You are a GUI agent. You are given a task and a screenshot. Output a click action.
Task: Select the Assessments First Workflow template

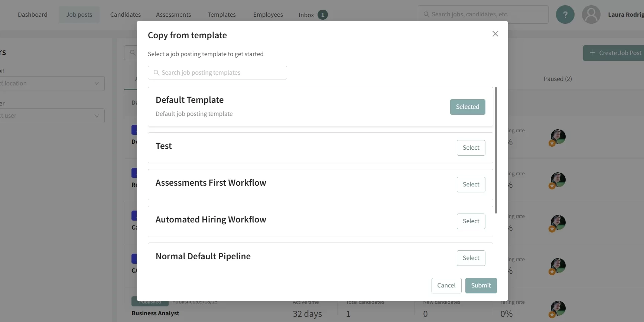[471, 185]
